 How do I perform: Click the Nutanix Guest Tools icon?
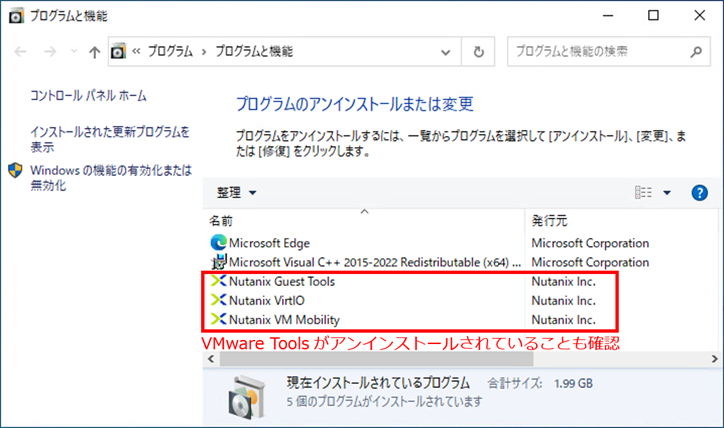point(218,281)
